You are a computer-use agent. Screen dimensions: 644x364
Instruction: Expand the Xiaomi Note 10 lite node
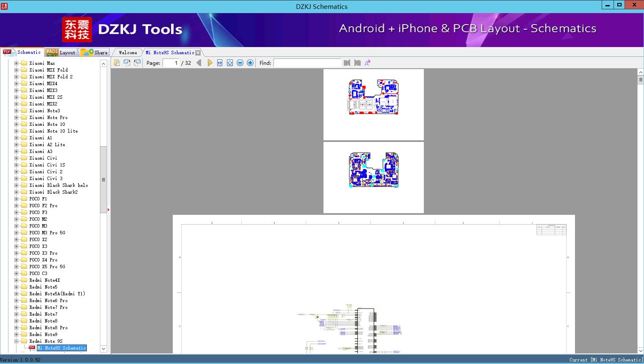point(17,131)
